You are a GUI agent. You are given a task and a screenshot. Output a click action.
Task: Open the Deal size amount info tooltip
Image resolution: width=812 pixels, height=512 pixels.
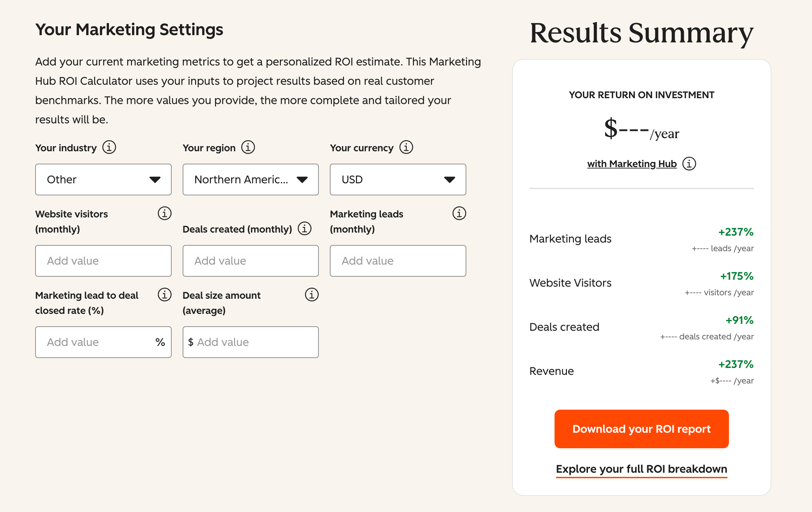(311, 295)
